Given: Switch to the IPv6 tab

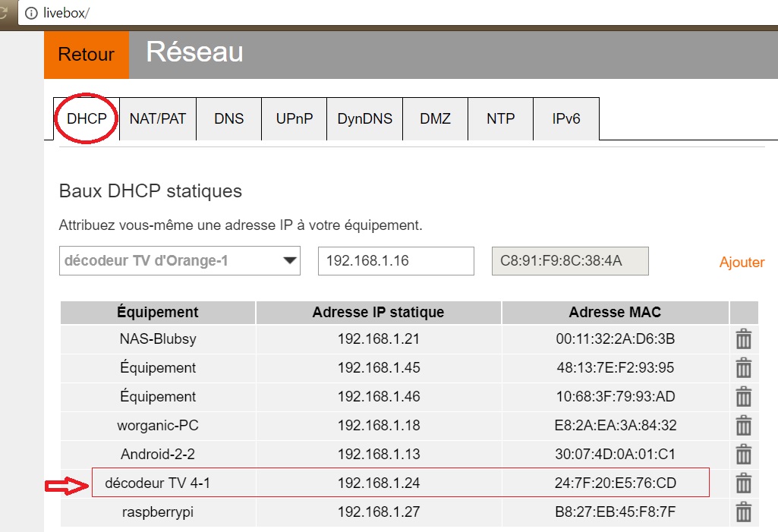Looking at the screenshot, I should pyautogui.click(x=565, y=118).
